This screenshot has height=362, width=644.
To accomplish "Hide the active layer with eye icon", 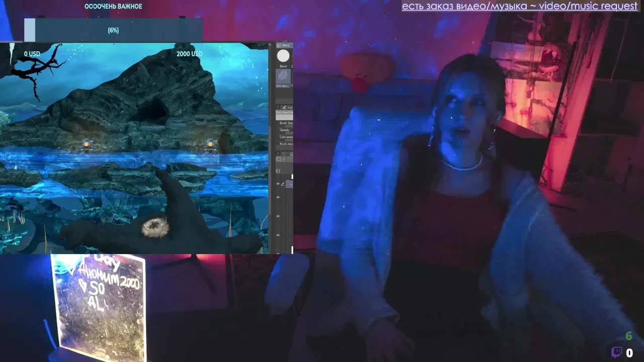I will pos(278,184).
